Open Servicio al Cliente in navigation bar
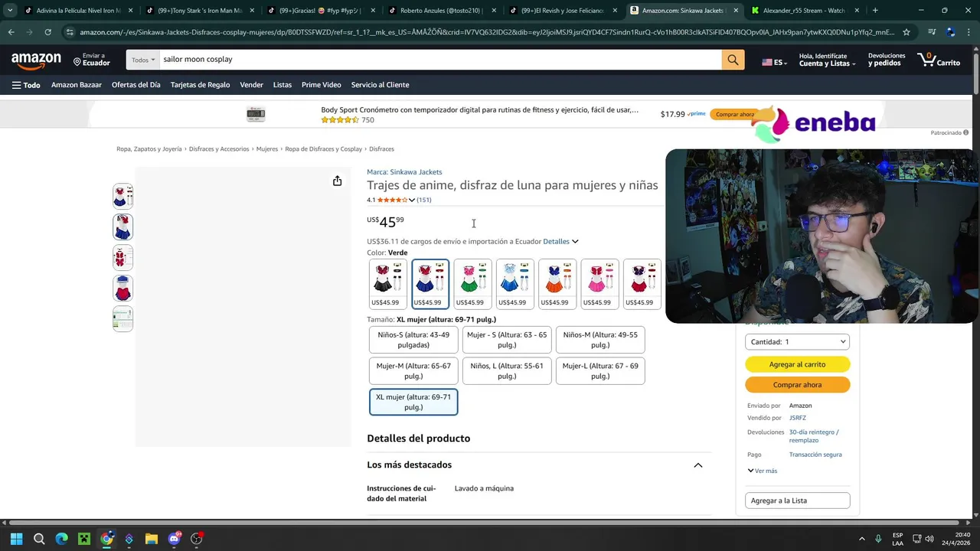The height and width of the screenshot is (551, 980). (x=381, y=85)
